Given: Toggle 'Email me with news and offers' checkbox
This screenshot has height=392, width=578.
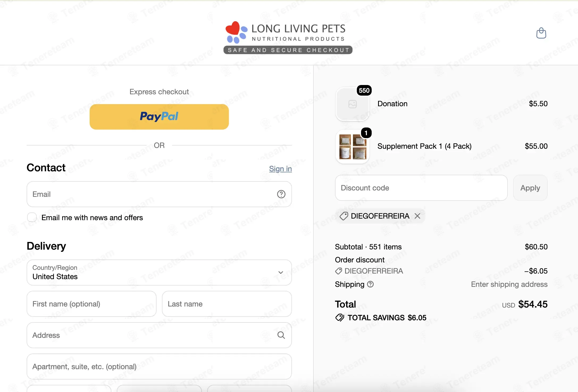Looking at the screenshot, I should pyautogui.click(x=32, y=217).
